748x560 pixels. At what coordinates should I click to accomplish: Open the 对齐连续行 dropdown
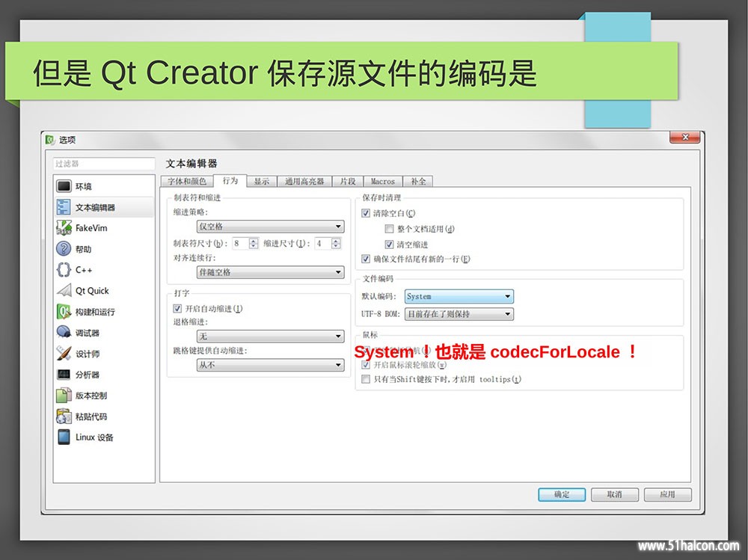(271, 272)
